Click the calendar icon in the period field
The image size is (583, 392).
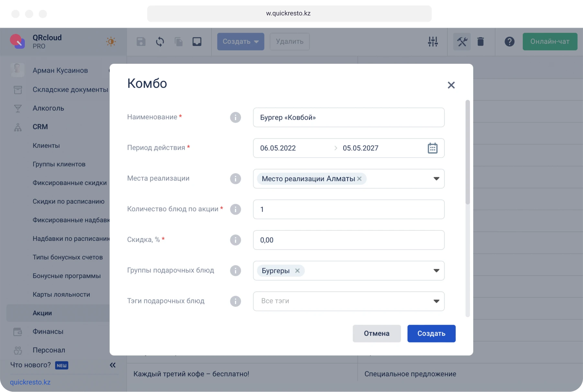(x=433, y=148)
